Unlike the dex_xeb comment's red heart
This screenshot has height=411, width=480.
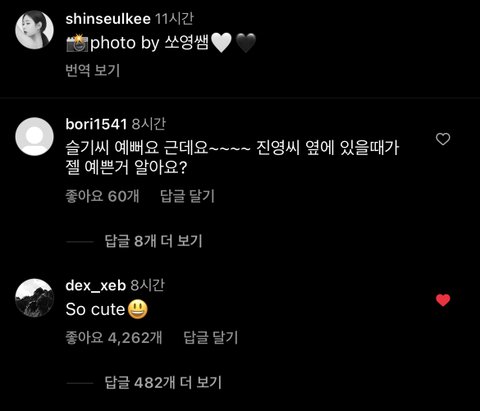(443, 300)
